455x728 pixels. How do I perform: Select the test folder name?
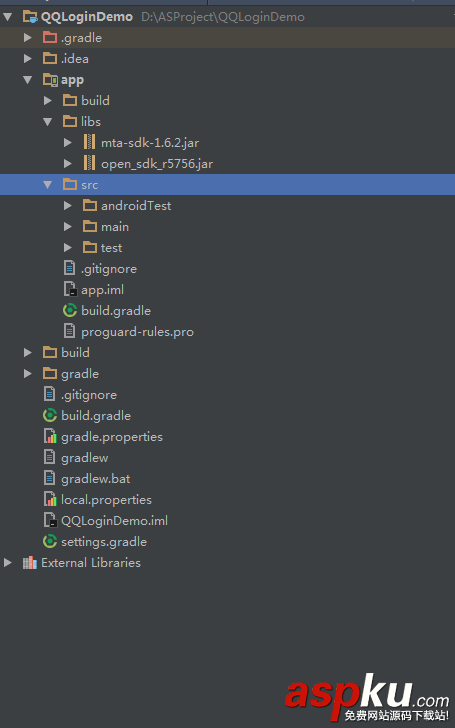tap(111, 247)
